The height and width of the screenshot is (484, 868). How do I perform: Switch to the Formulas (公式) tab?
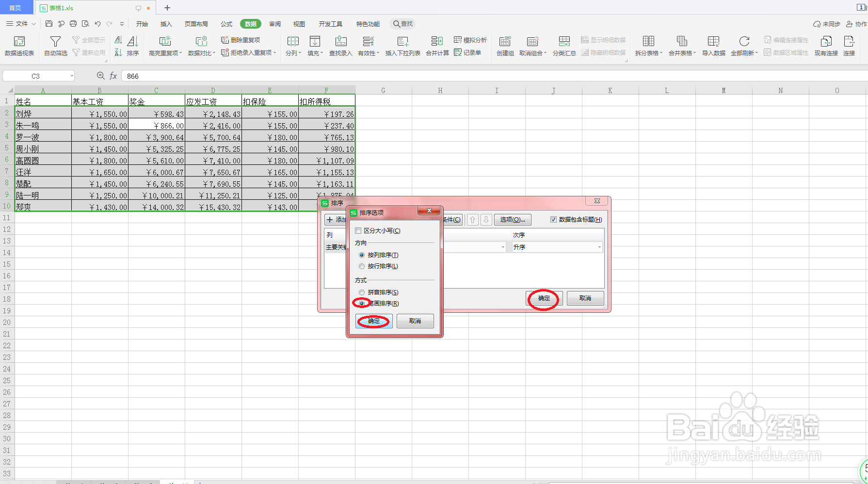pyautogui.click(x=226, y=24)
